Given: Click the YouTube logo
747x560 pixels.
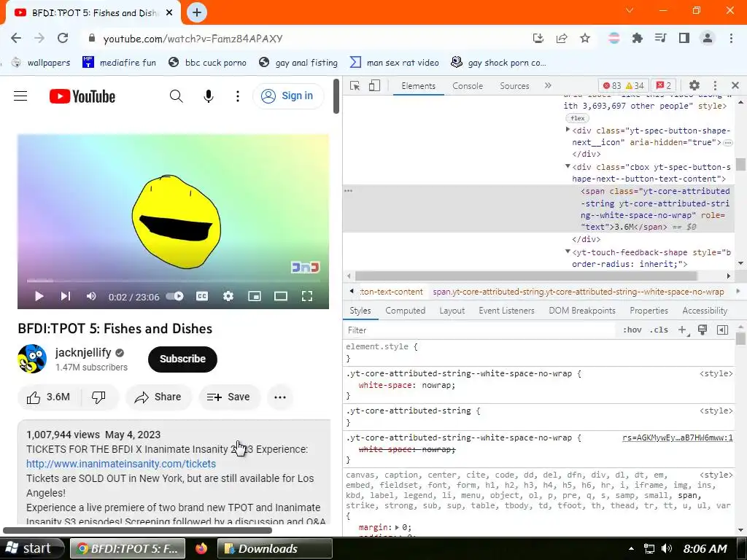Looking at the screenshot, I should pyautogui.click(x=82, y=96).
